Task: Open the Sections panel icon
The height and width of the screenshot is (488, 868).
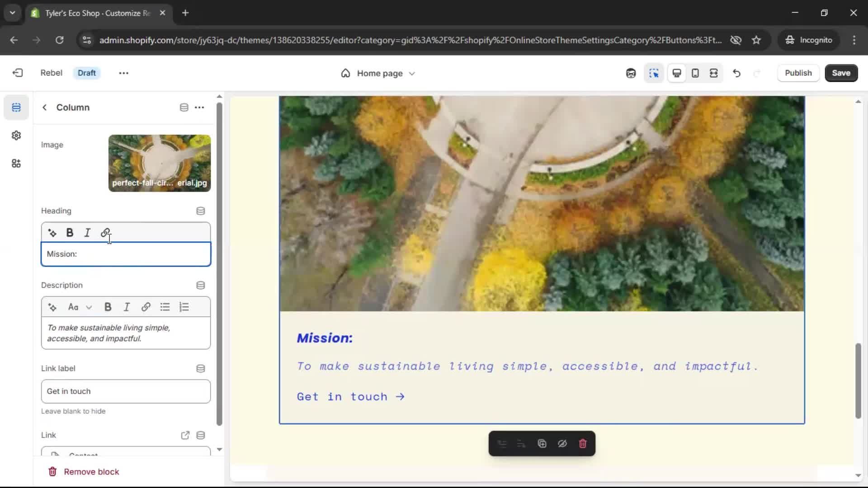Action: (16, 108)
